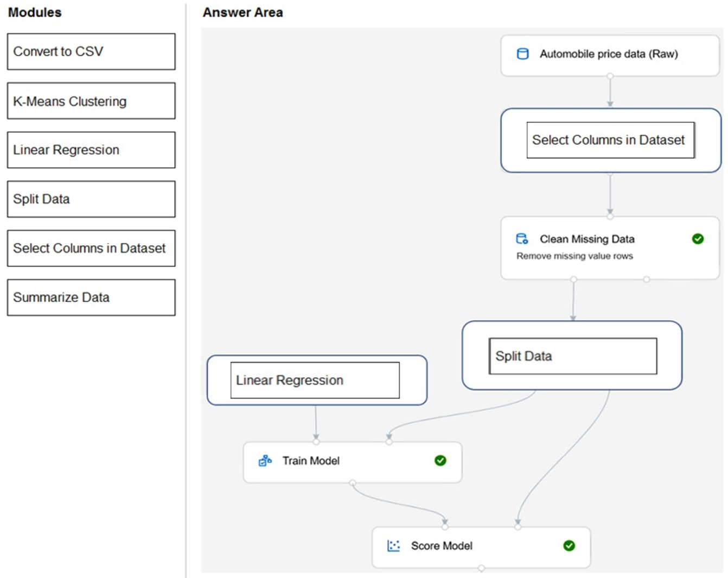The image size is (728, 578).
Task: Click the Train Model module icon
Action: pos(265,461)
